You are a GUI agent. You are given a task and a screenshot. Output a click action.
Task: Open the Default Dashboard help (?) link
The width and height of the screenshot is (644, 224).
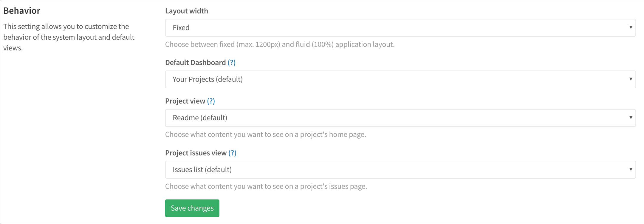pos(232,63)
